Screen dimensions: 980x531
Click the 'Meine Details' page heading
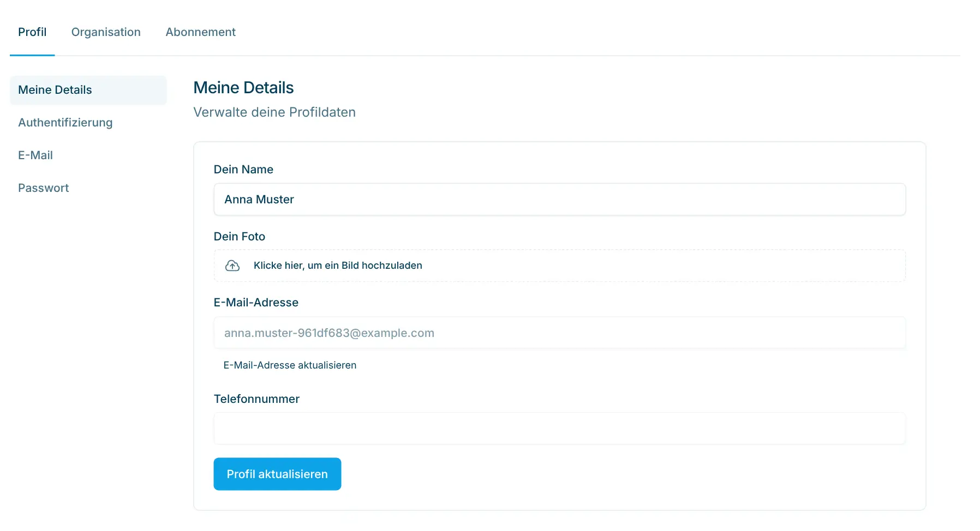tap(243, 88)
